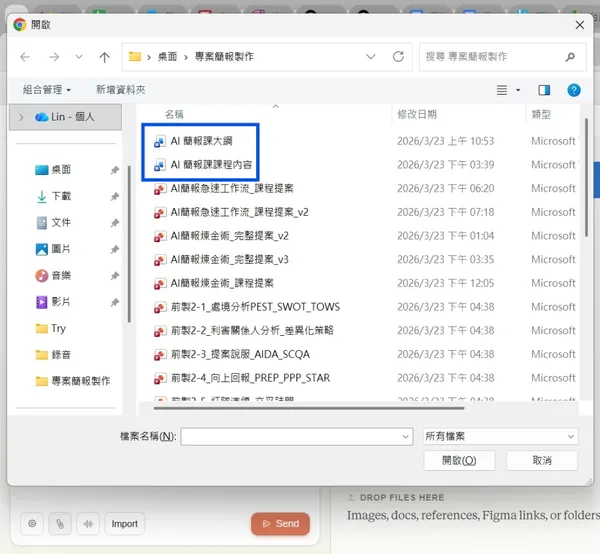The width and height of the screenshot is (600, 554).
Task: Select the file AI 簡報課課程內容
Action: coord(211,165)
